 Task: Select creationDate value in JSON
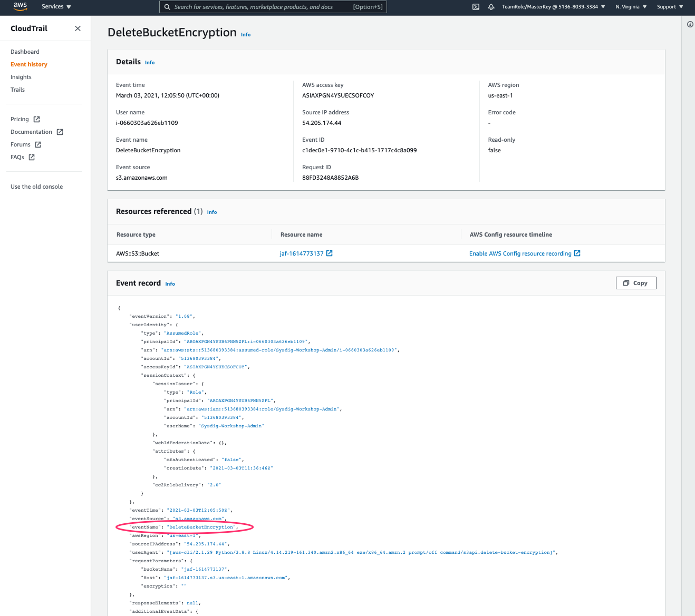click(x=242, y=468)
